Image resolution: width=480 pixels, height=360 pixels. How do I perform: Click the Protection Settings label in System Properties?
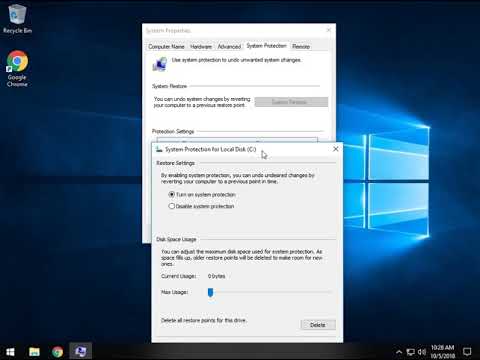[173, 131]
